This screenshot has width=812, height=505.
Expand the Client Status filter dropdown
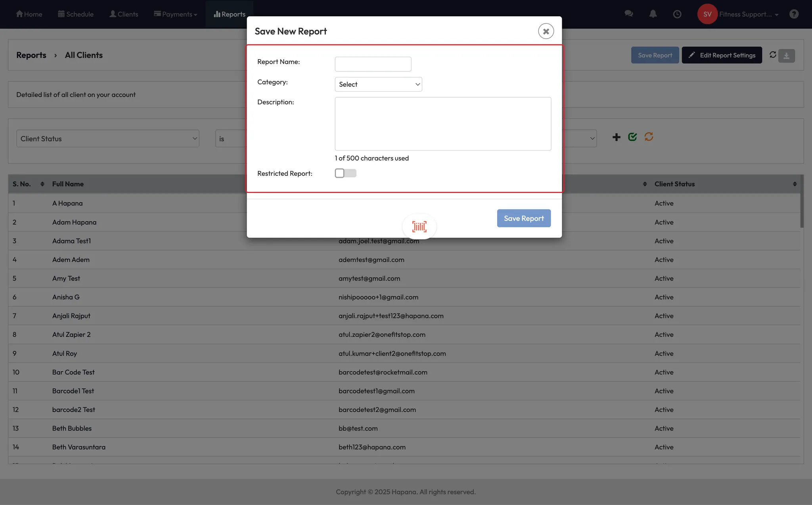[107, 138]
